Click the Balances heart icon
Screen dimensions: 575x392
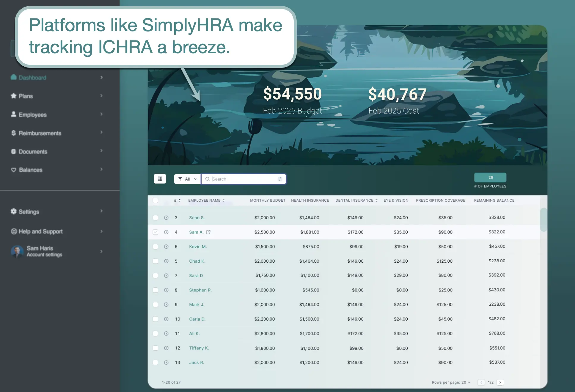[x=14, y=170]
